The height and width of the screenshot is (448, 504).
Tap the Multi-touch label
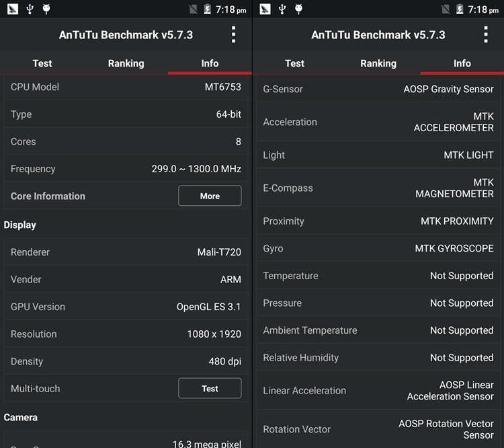[x=36, y=388]
